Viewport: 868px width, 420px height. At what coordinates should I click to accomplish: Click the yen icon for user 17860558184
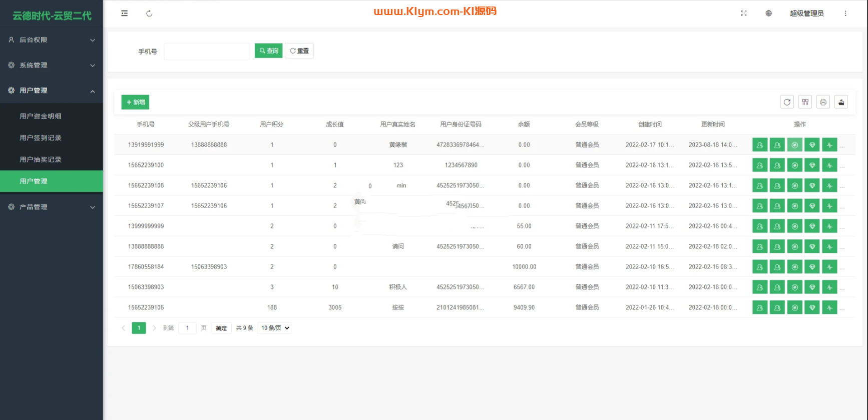click(795, 267)
